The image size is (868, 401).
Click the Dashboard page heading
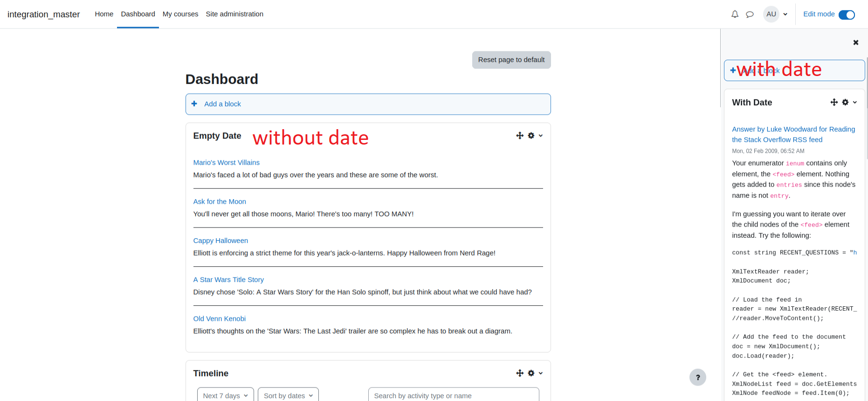coord(222,79)
